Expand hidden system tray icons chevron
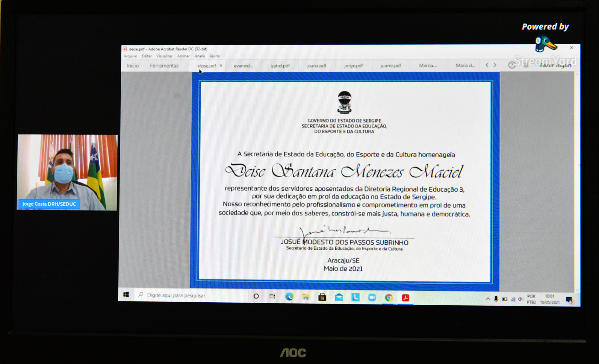Viewport: 599px width, 364px height. [x=488, y=299]
